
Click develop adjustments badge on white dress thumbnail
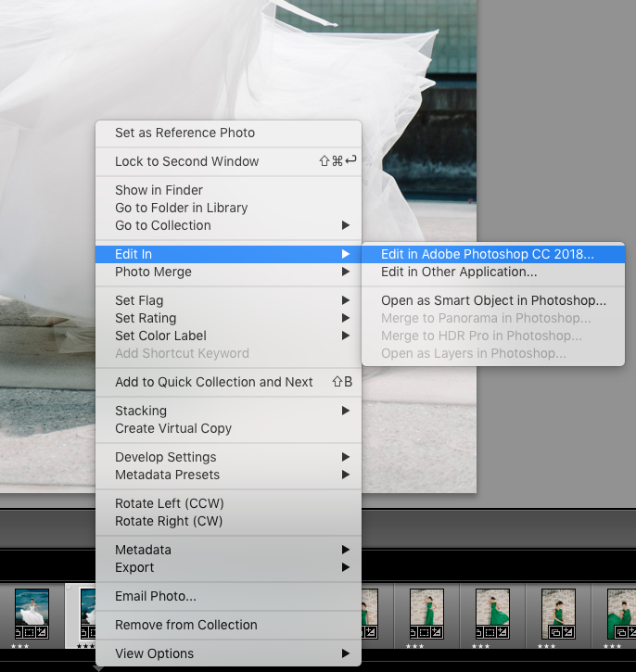click(42, 632)
